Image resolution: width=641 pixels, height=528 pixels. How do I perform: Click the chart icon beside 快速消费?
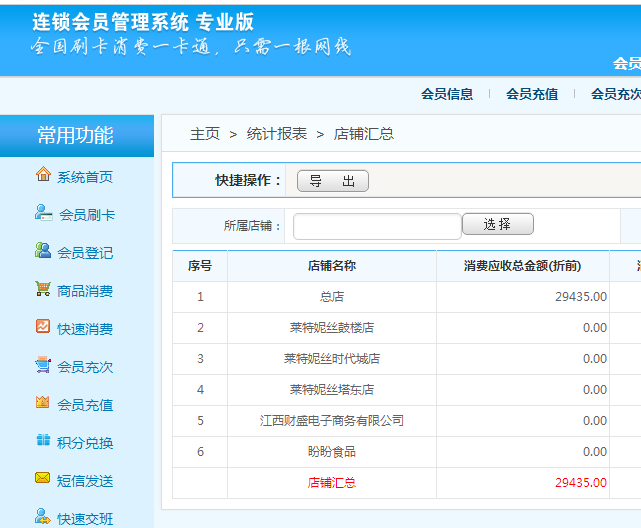(x=43, y=327)
